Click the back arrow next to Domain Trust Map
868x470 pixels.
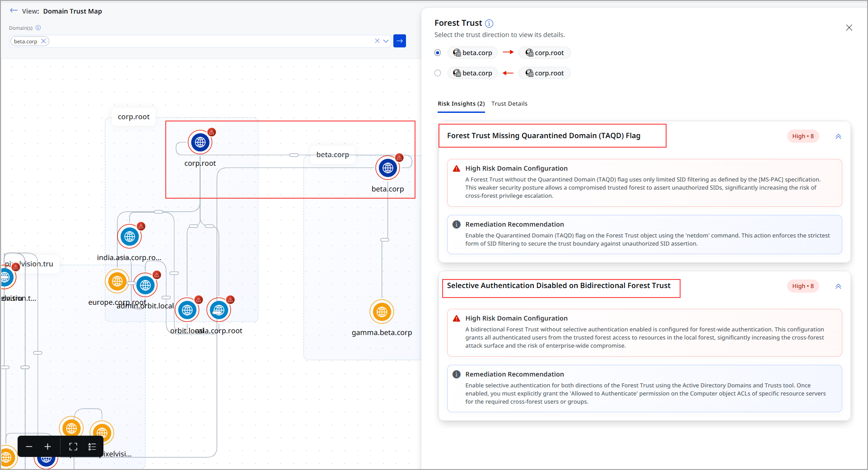[13, 10]
